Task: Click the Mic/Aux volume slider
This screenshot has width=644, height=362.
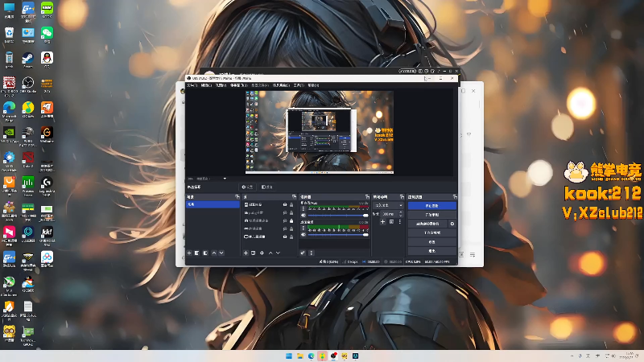Action: pyautogui.click(x=338, y=216)
